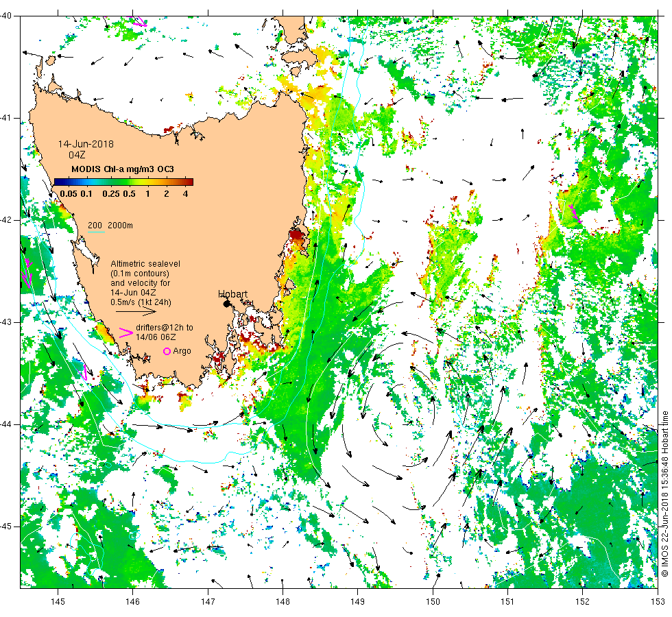
Task: Click the magenta drifter track legend symbol
Action: [125, 333]
